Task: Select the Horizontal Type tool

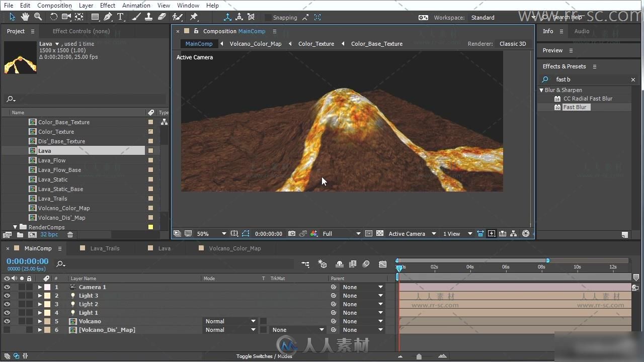Action: click(121, 17)
